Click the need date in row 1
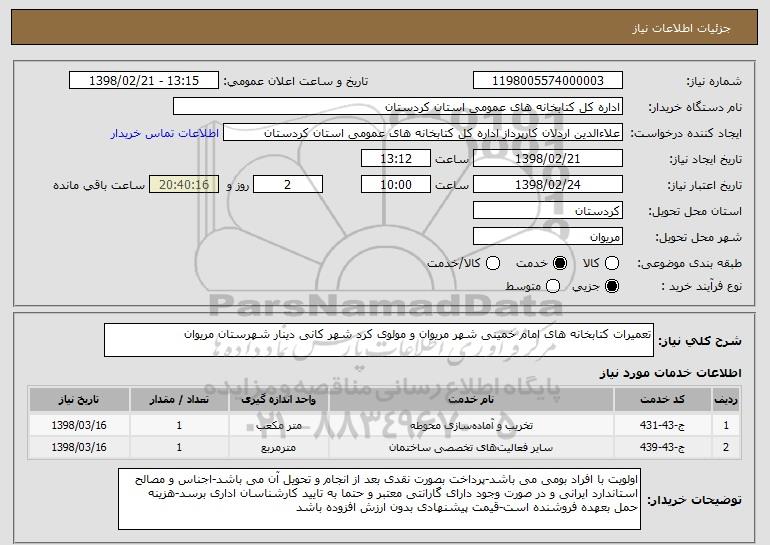The width and height of the screenshot is (770, 545). pos(79,425)
